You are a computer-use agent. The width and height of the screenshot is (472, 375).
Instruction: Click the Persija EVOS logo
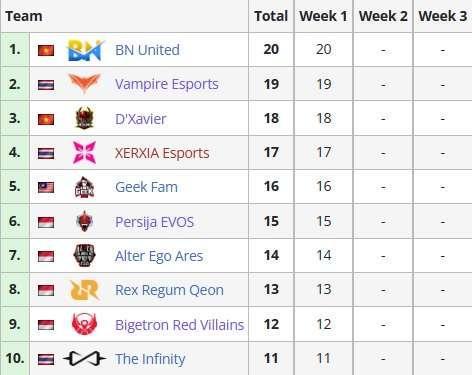click(84, 221)
